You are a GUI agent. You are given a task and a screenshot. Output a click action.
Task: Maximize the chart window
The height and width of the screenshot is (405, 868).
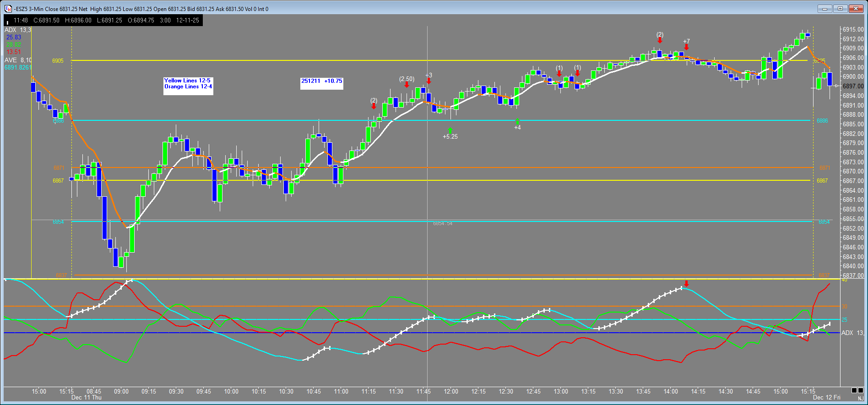840,8
